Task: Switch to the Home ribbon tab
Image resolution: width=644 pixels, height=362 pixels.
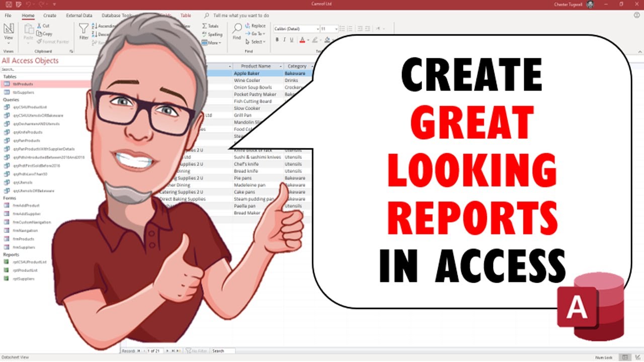Action: [x=28, y=16]
